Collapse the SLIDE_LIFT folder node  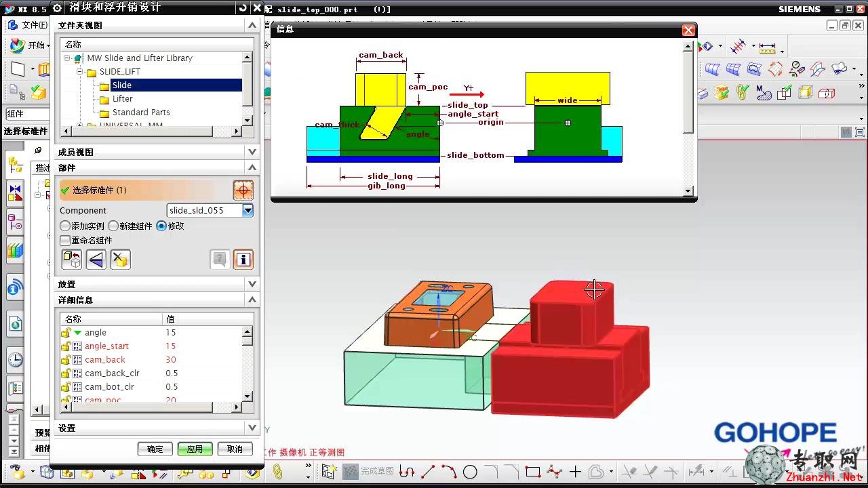pos(79,72)
